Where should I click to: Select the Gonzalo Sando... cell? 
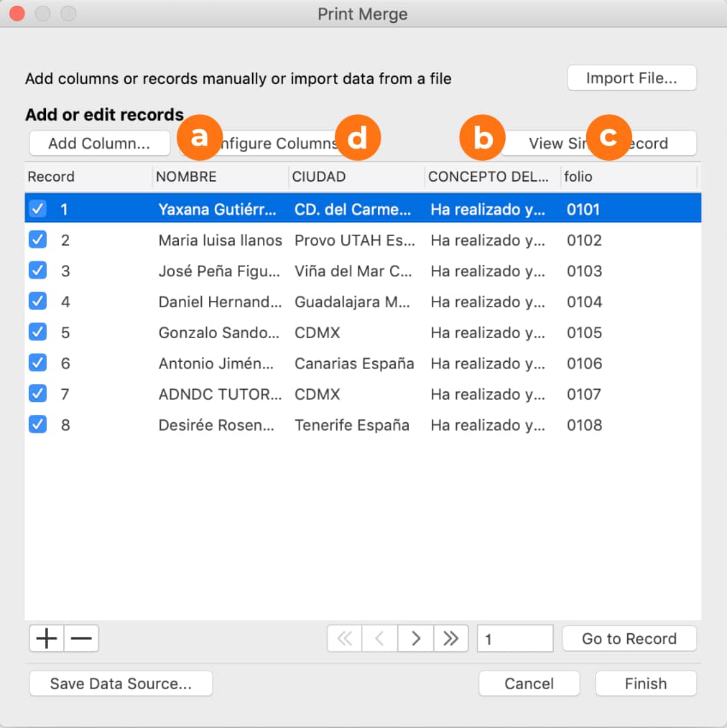219,332
